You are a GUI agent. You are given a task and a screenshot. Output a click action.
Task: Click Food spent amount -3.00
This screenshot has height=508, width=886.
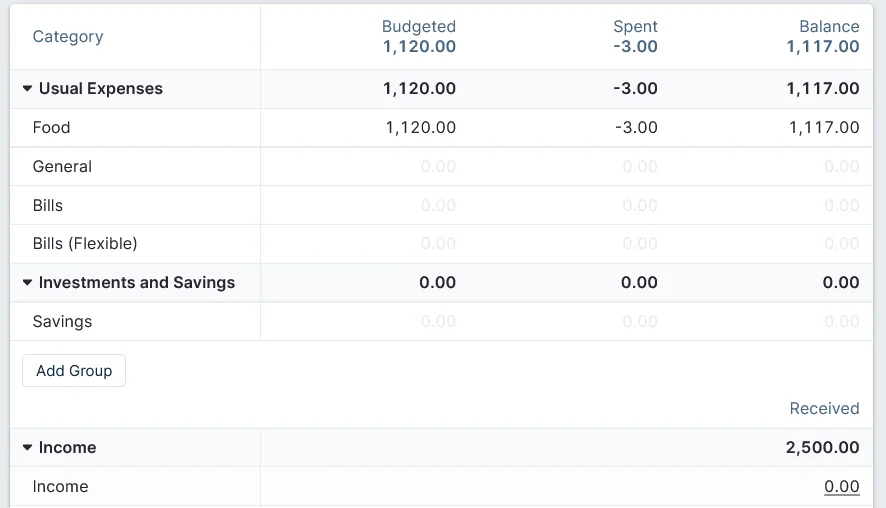[635, 128]
